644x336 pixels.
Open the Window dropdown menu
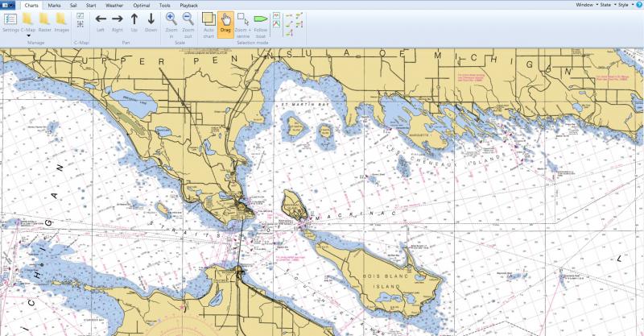tap(586, 4)
